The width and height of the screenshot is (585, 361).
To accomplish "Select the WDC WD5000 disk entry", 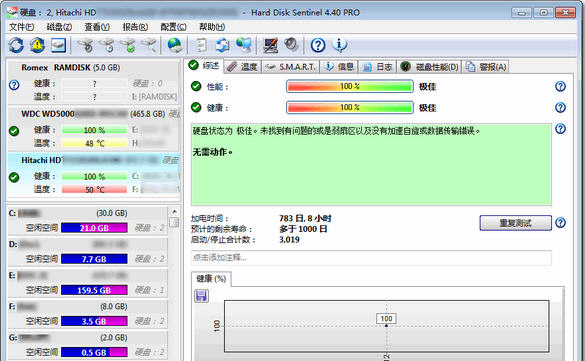I will pyautogui.click(x=93, y=128).
